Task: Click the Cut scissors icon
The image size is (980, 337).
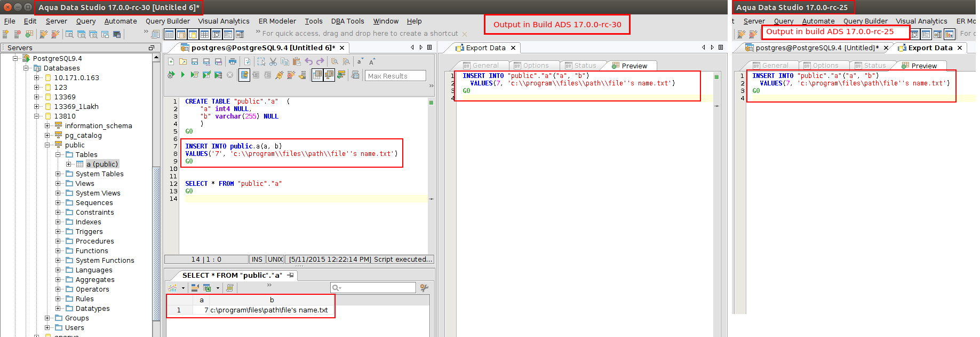Action: [x=273, y=61]
